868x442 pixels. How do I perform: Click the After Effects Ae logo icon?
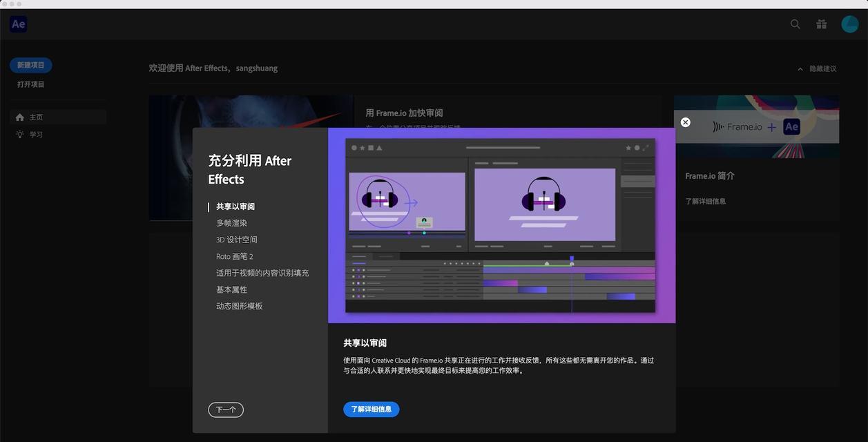[19, 24]
